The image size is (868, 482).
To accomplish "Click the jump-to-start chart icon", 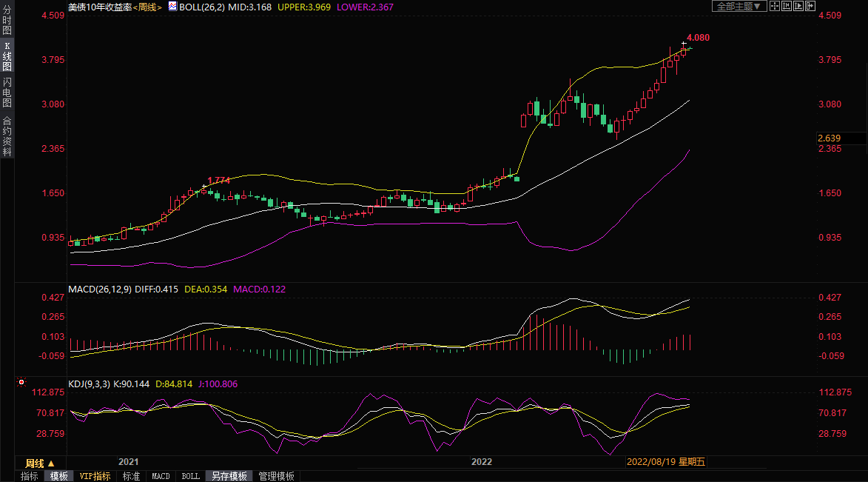I will click(x=787, y=6).
